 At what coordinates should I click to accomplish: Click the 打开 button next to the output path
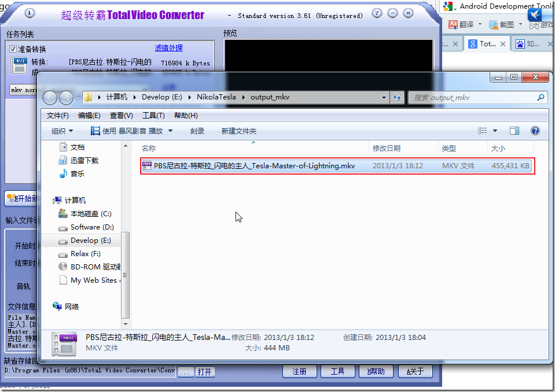click(x=205, y=372)
